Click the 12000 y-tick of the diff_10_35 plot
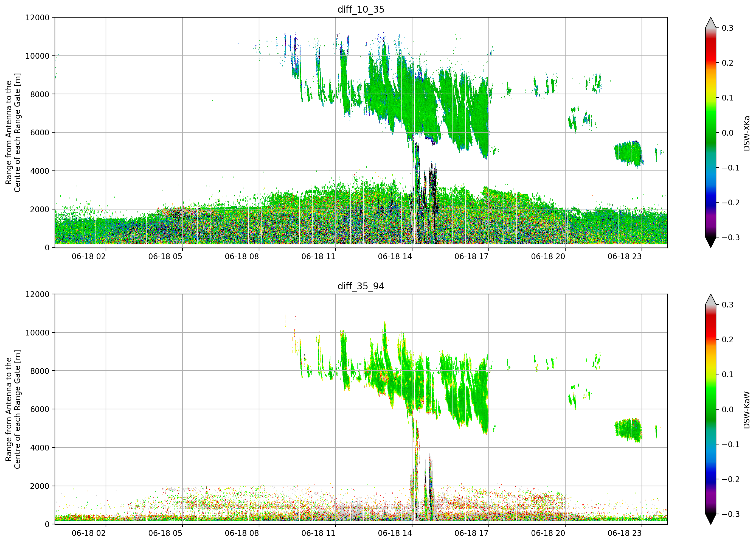The image size is (756, 543). click(x=37, y=18)
